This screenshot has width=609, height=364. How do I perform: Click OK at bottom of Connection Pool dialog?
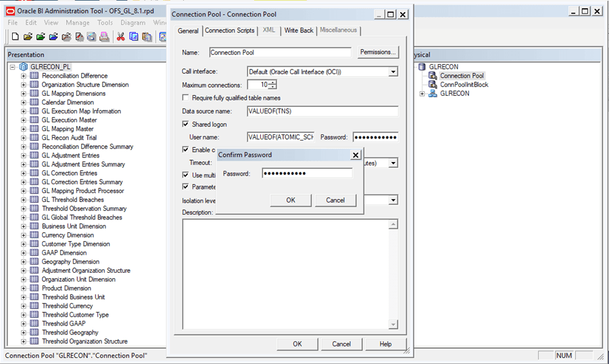click(x=297, y=344)
